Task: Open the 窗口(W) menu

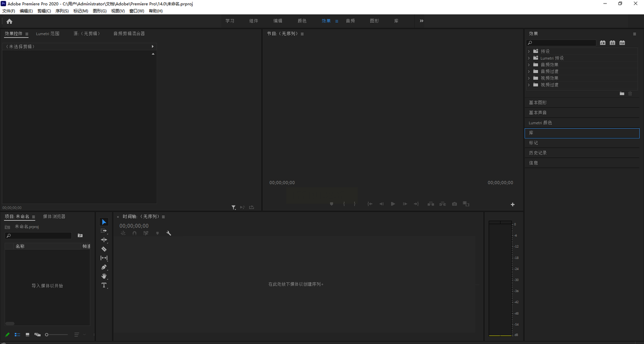Action: point(136,11)
